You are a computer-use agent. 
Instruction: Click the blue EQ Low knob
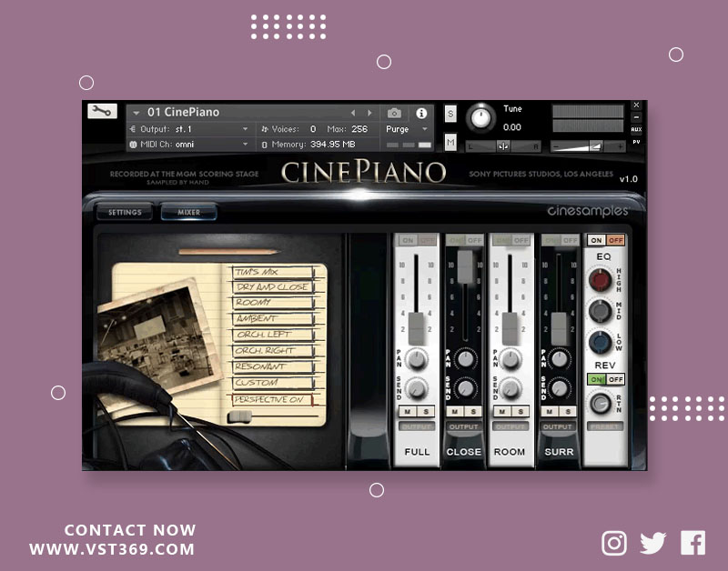point(600,342)
